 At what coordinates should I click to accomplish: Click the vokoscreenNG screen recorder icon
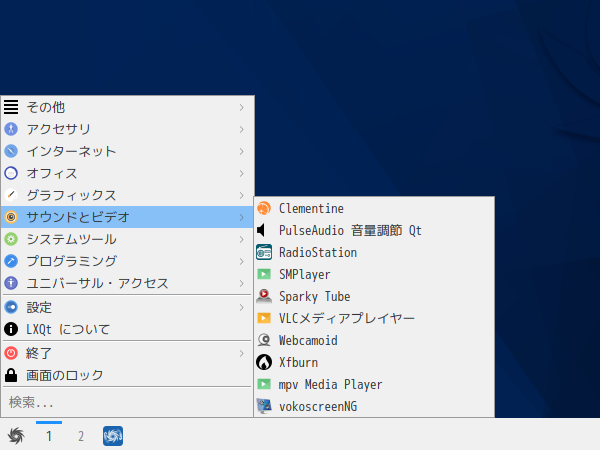click(x=264, y=406)
